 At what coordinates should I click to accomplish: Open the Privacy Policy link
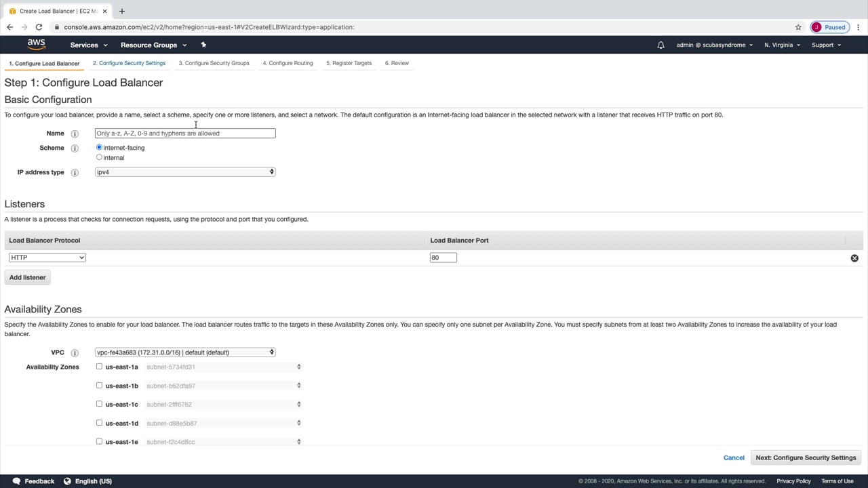click(x=793, y=481)
